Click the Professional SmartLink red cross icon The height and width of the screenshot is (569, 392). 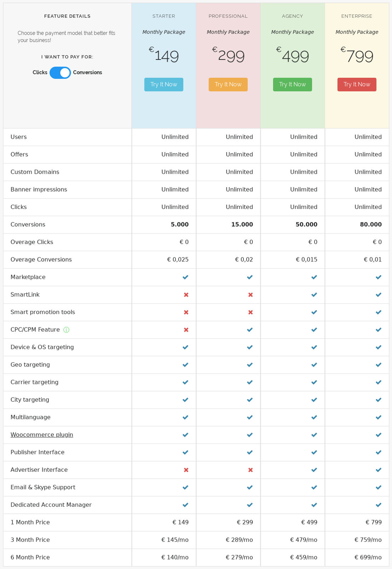250,295
